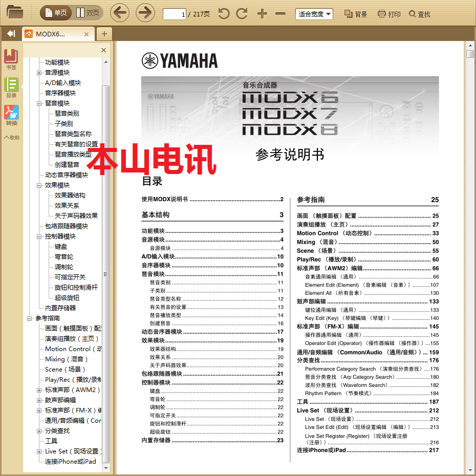Viewport: 476px width, 476px height.
Task: Enable 单页 single-page view mode
Action: tap(55, 13)
